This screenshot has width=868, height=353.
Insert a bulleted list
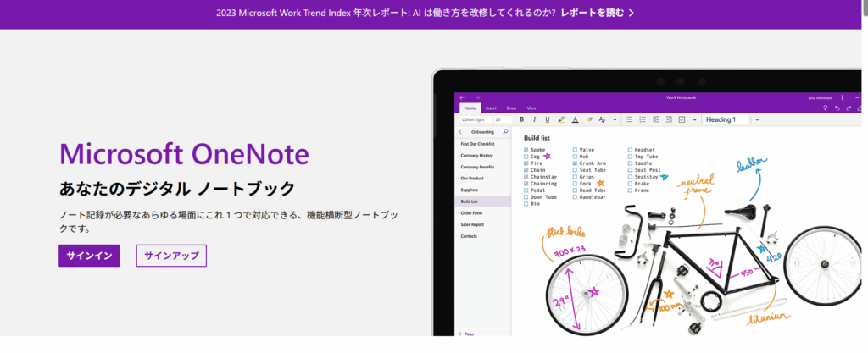[x=628, y=119]
